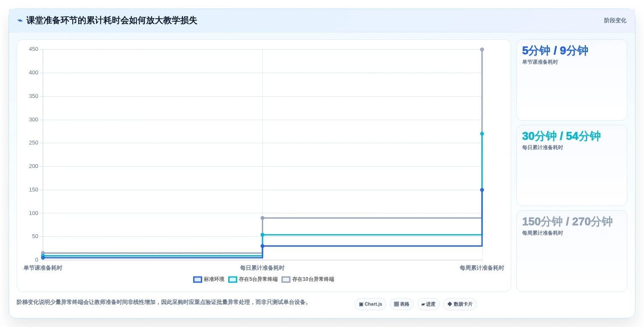Click the blue weekly data point at 150
The image size is (644, 327).
coord(482,190)
